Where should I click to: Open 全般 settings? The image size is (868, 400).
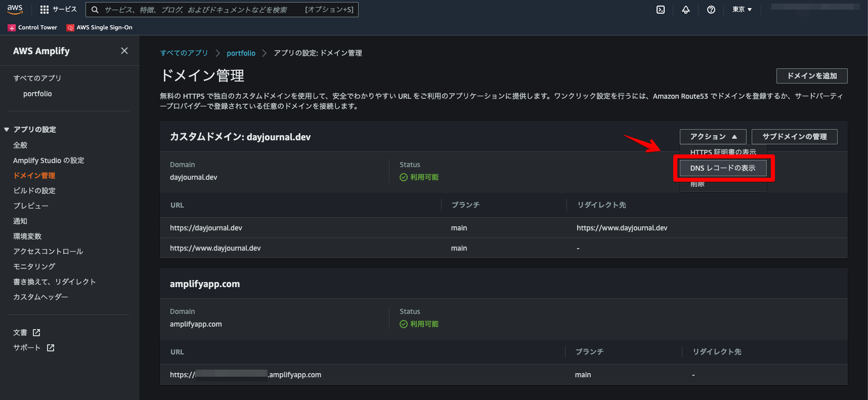click(x=20, y=145)
